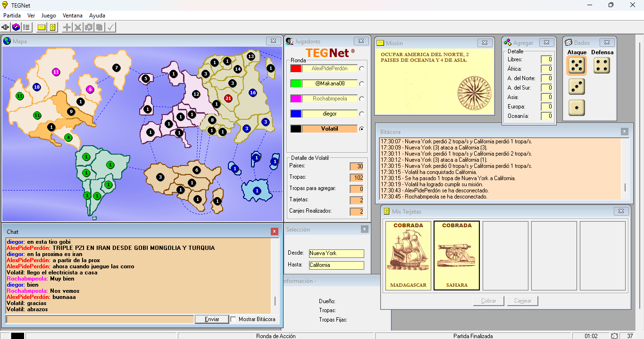This screenshot has height=339, width=644.
Task: Click the Cobrar button under the cards
Action: [x=489, y=301]
